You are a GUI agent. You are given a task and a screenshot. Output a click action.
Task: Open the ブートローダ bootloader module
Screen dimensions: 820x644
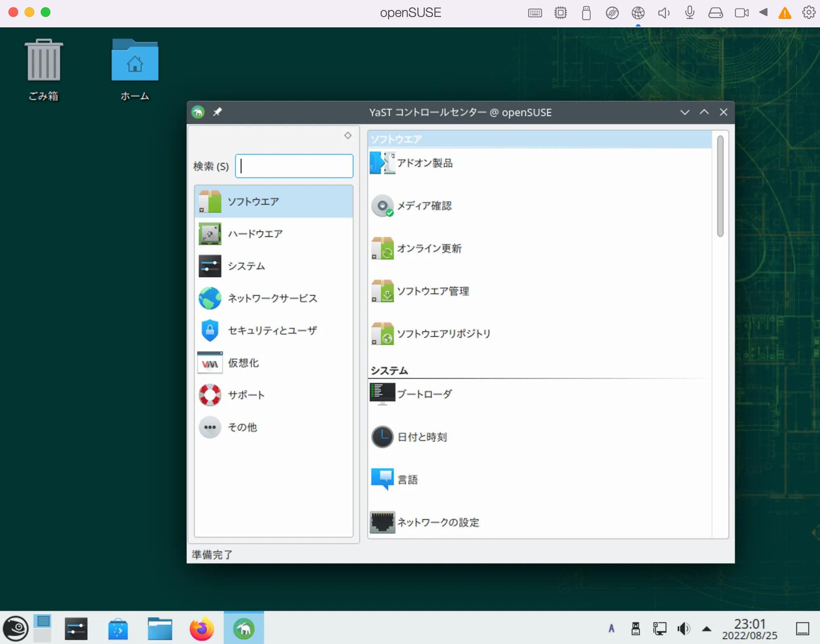pyautogui.click(x=424, y=394)
